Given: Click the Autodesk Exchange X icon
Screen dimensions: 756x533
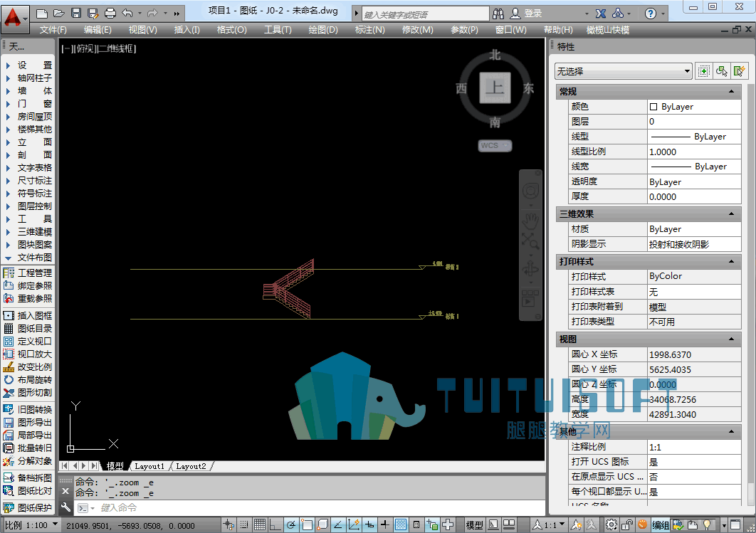Looking at the screenshot, I should click(601, 14).
